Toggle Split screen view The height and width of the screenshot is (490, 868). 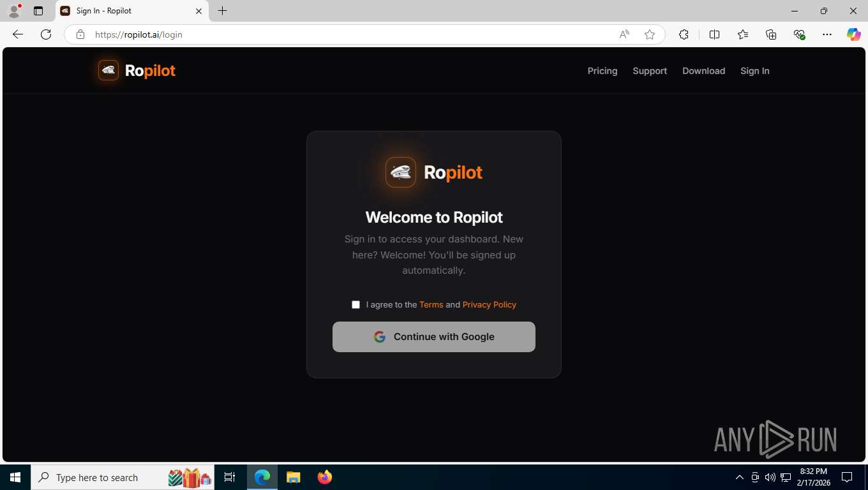[715, 34]
